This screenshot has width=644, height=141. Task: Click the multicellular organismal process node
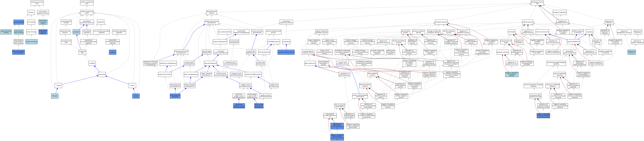click(286, 22)
